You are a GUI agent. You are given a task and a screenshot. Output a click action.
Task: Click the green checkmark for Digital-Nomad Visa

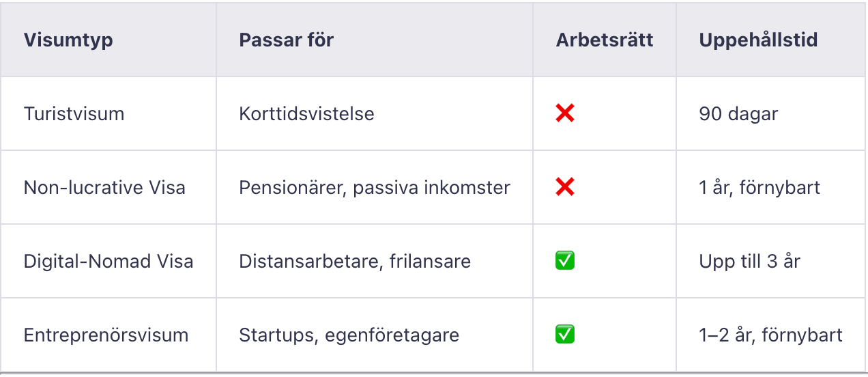click(564, 261)
